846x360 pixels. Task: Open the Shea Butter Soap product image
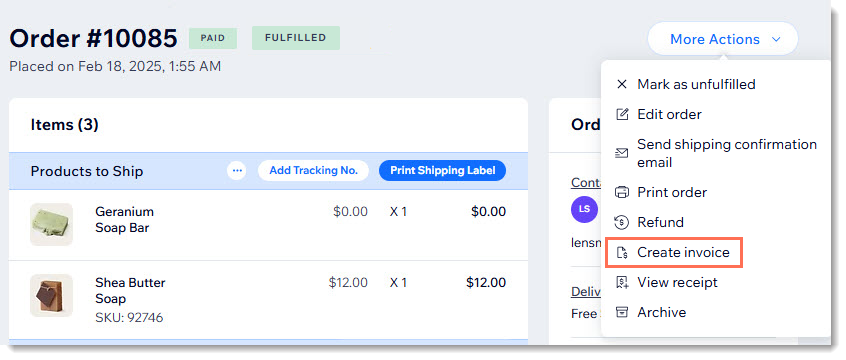[x=51, y=295]
